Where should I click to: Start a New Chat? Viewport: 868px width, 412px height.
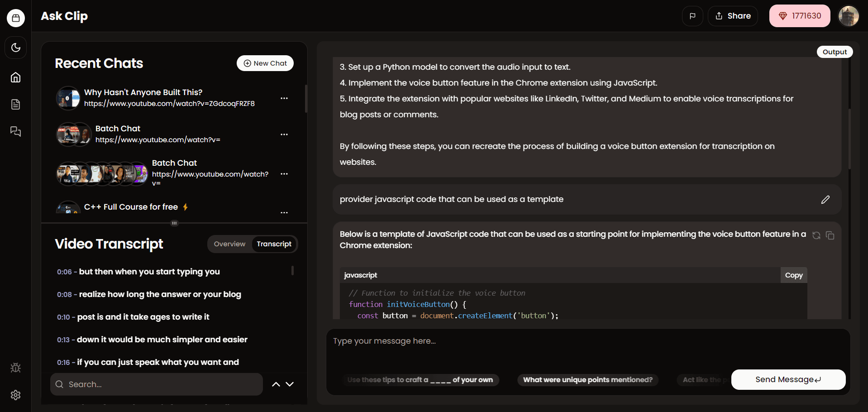[265, 63]
